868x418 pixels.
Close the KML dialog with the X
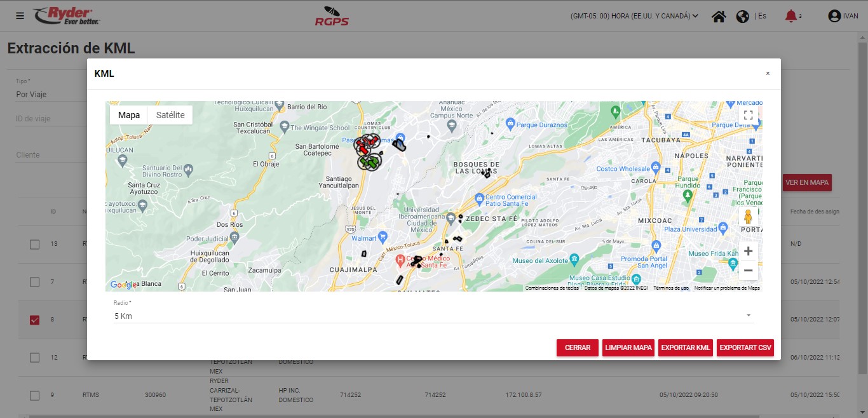pyautogui.click(x=767, y=74)
